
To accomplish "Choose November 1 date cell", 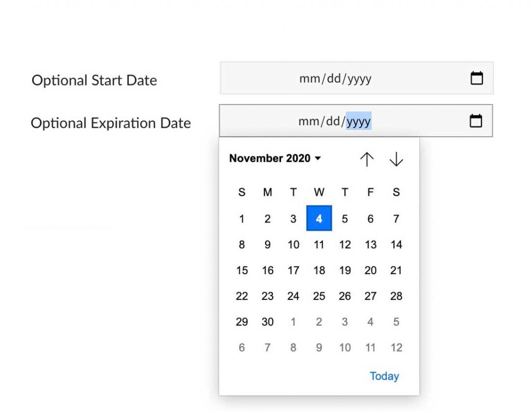I will 242,218.
